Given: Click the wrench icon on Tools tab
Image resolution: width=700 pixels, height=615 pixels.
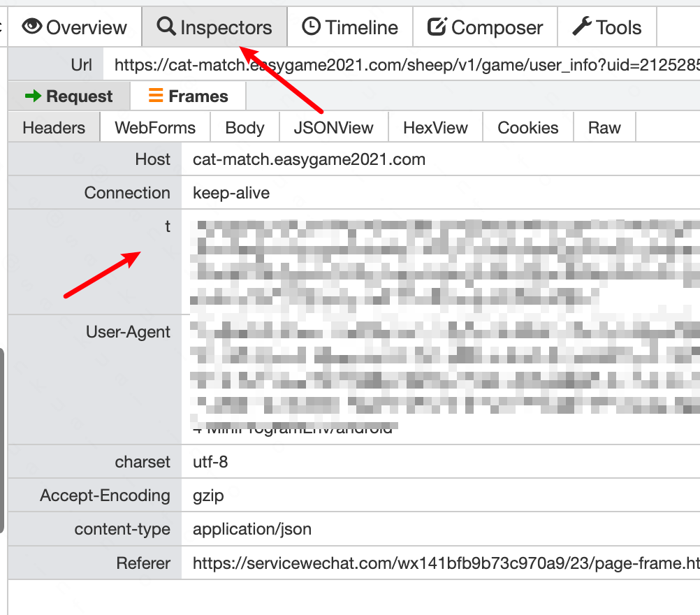Looking at the screenshot, I should click(582, 26).
